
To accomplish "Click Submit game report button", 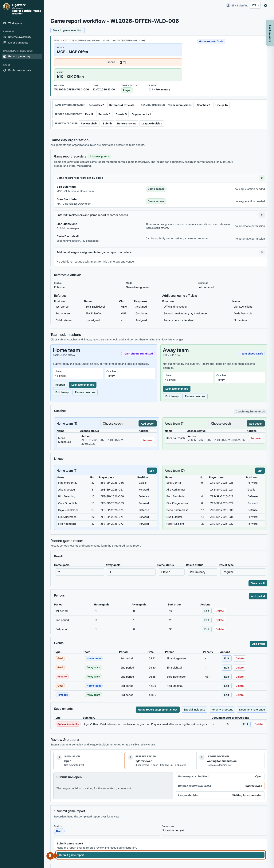I will (x=161, y=855).
